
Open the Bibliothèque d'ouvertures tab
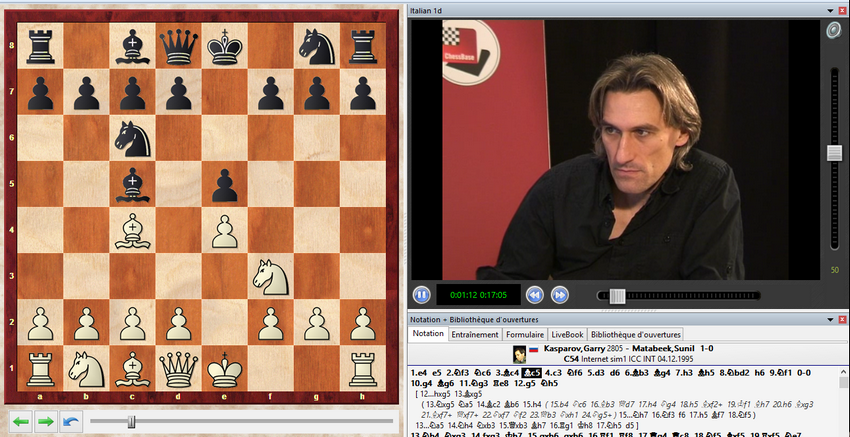point(636,334)
